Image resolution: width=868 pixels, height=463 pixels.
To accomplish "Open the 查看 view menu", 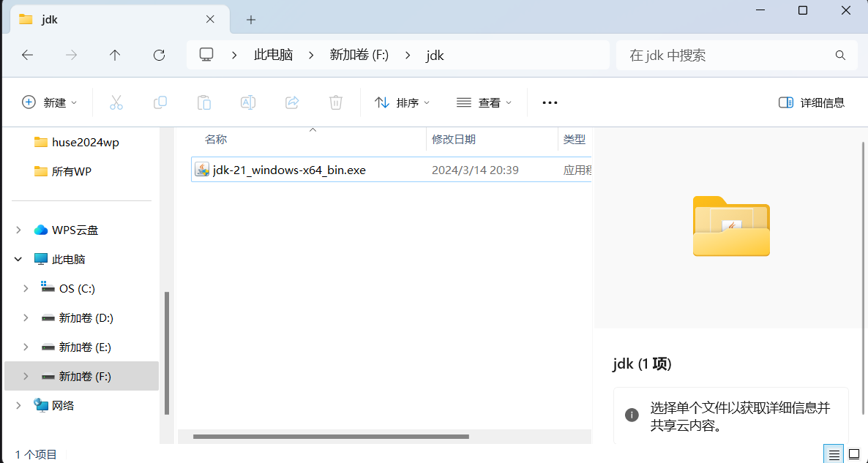I will coord(484,102).
